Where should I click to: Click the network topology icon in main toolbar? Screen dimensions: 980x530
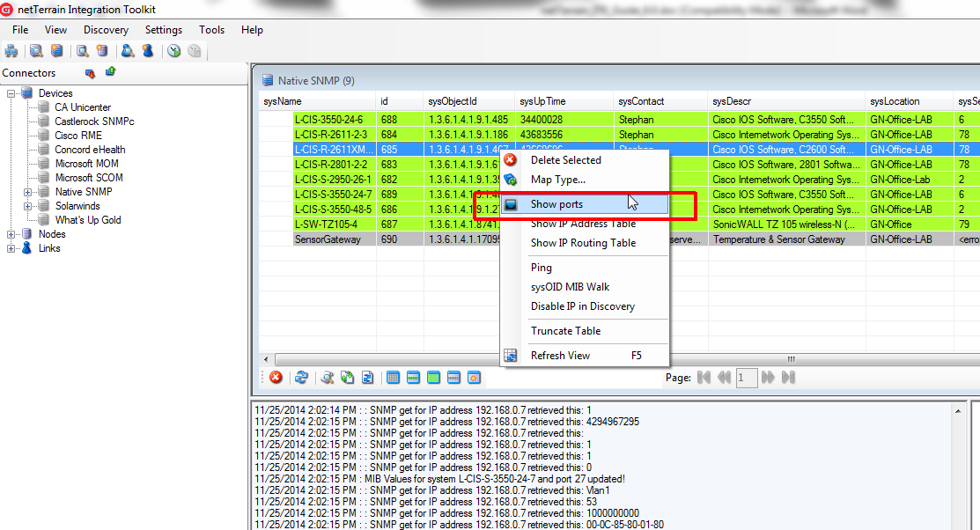coord(11,51)
